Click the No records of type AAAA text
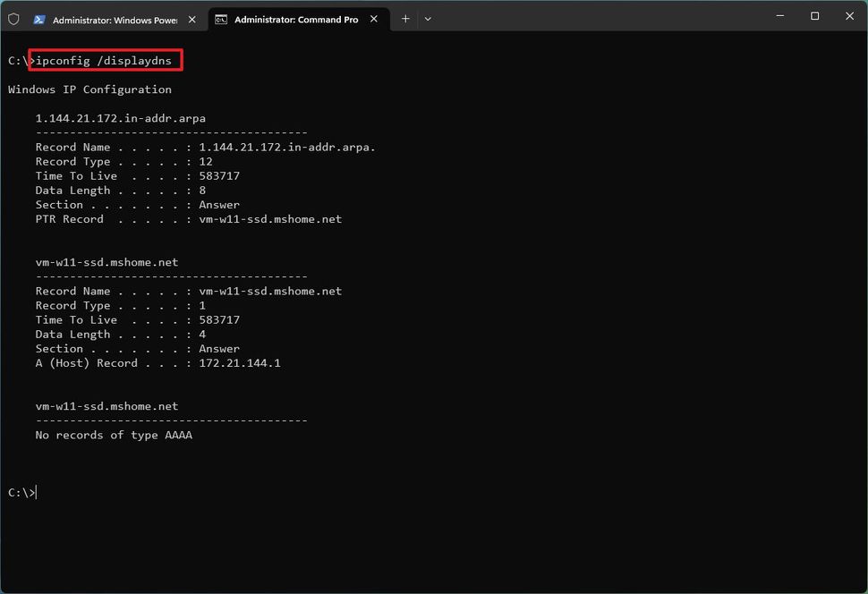This screenshot has height=594, width=868. pyautogui.click(x=113, y=435)
